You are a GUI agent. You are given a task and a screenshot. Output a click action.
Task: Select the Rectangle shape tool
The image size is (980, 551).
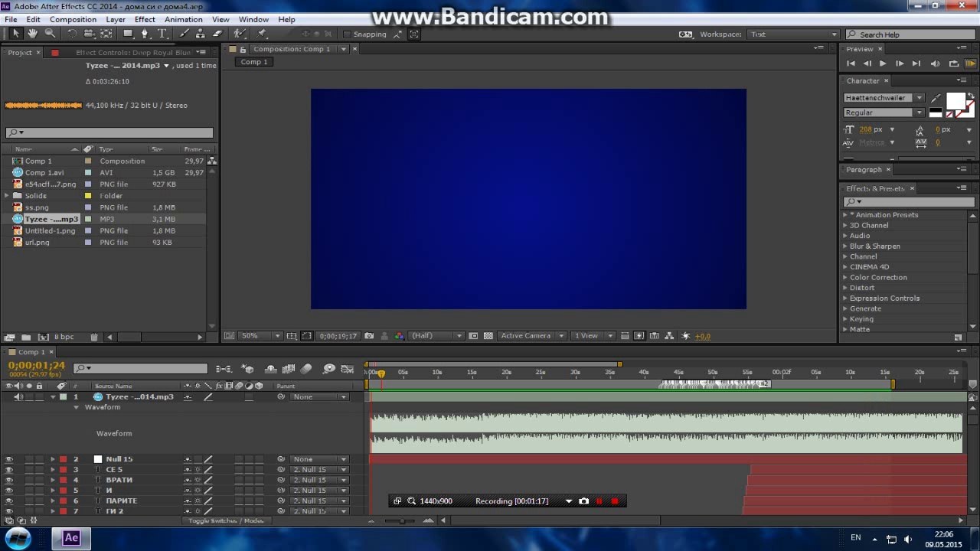click(x=129, y=34)
